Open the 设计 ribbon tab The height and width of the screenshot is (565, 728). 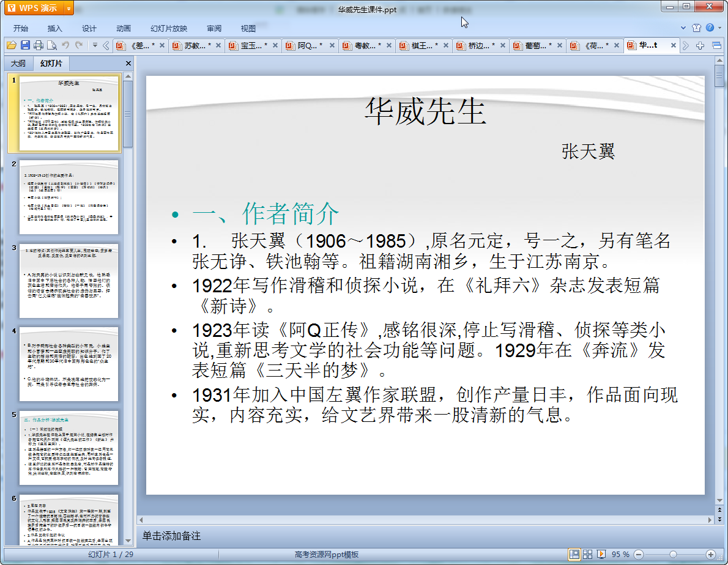pos(89,28)
